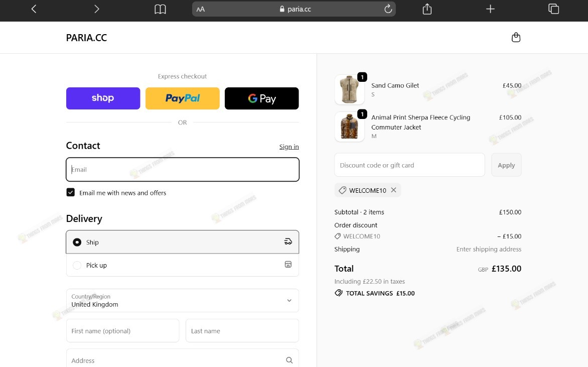Show all tabs overview icon
588x367 pixels.
pos(553,9)
